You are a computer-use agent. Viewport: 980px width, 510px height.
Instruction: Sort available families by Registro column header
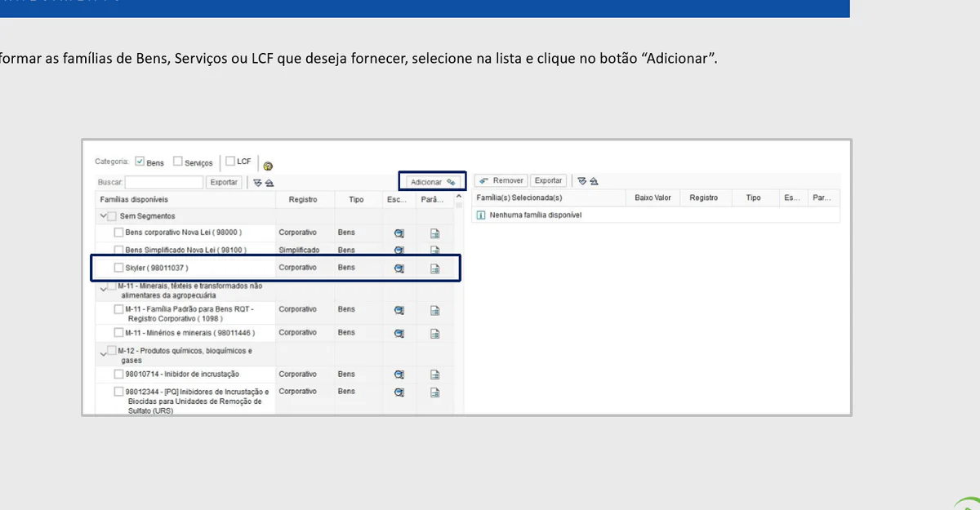(305, 199)
